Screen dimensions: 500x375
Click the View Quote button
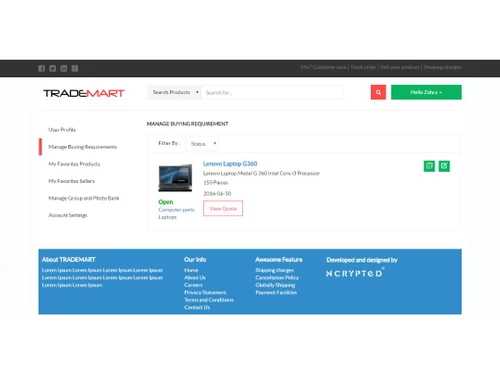pos(223,208)
